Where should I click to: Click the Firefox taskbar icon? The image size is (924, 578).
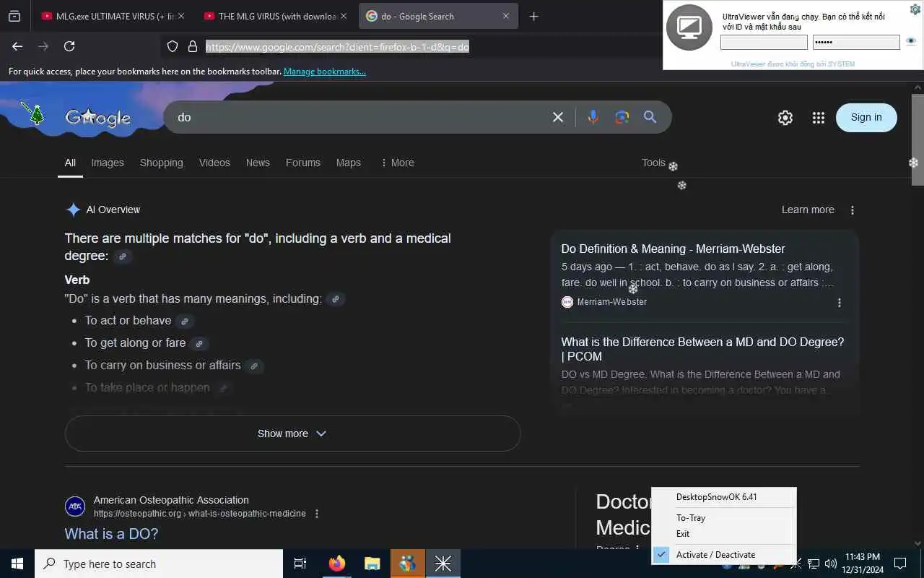tap(337, 564)
